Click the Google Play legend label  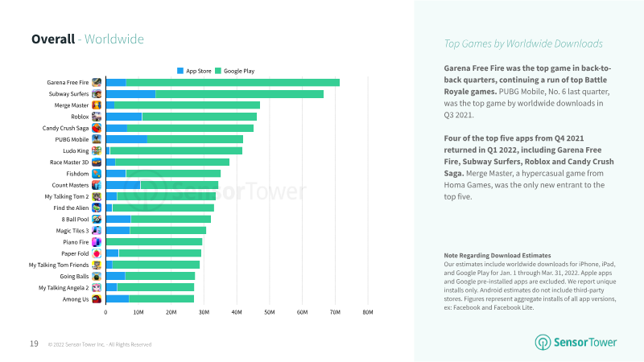[239, 71]
